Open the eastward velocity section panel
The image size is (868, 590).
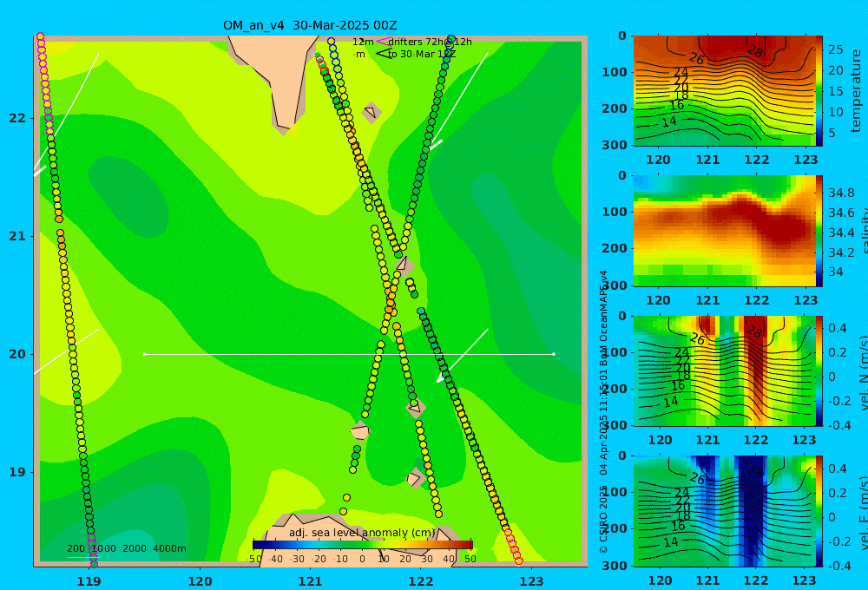(x=725, y=511)
